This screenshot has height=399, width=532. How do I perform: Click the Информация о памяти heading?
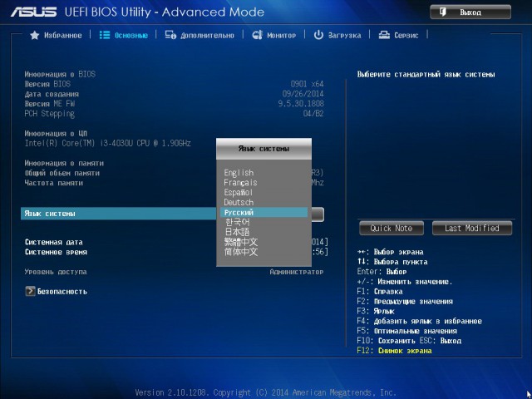[x=64, y=163]
